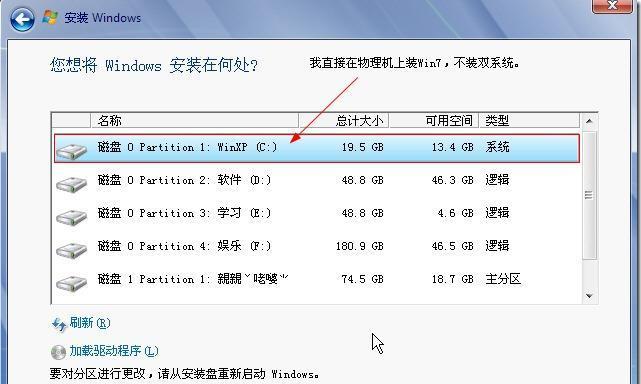Select 磁盘 0 Partition 3: 学习 (E:) row
This screenshot has width=641, height=384.
click(317, 213)
